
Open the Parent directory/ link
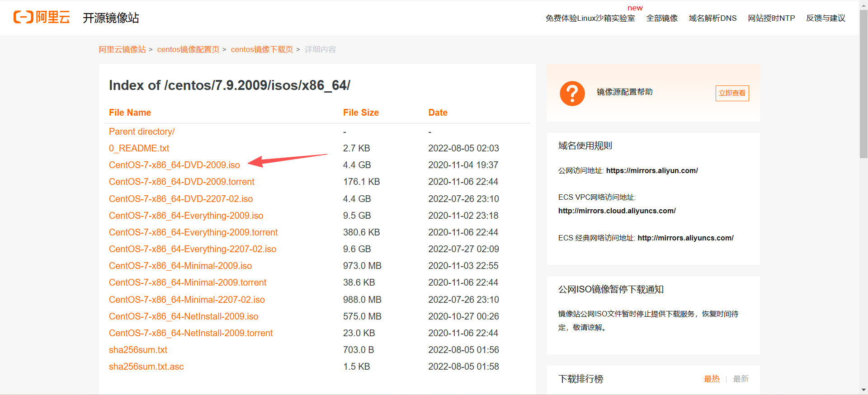pos(142,132)
